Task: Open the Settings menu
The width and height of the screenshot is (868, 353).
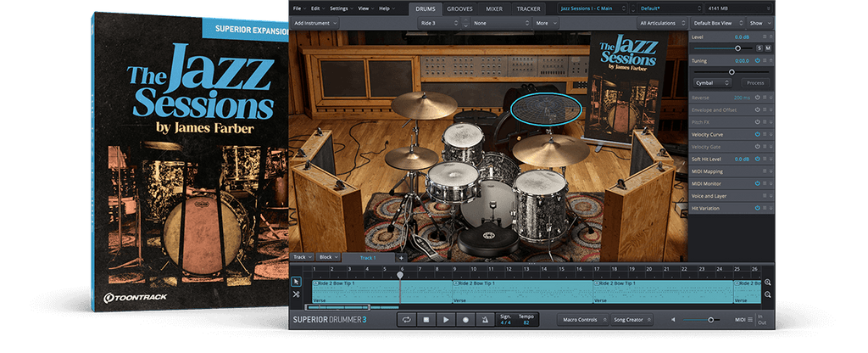Action: point(341,8)
